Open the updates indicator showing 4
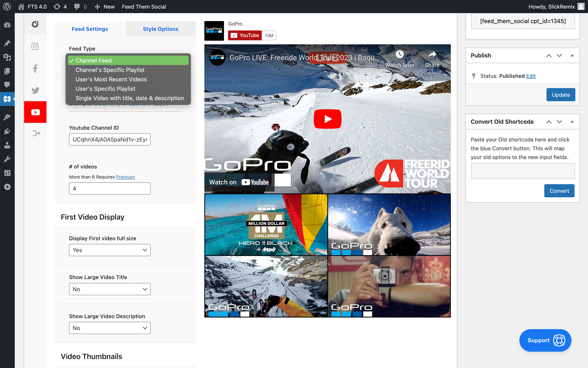The width and height of the screenshot is (588, 368). 60,7
